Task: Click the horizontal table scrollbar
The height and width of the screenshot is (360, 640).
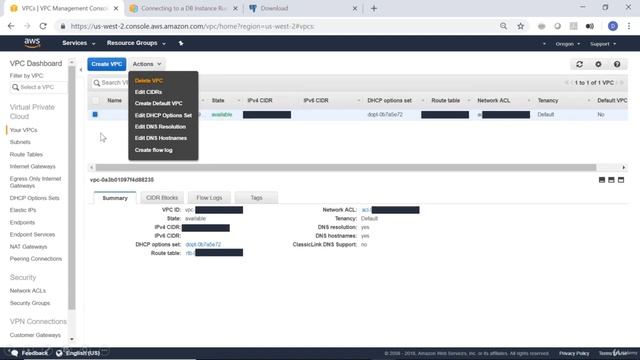Action: (x=346, y=167)
